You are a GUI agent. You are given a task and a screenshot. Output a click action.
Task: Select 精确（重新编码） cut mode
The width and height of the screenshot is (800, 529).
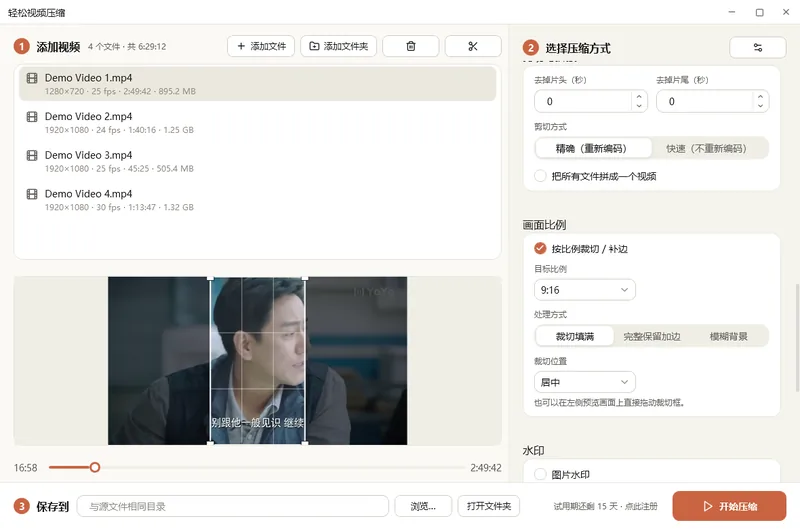click(593, 148)
